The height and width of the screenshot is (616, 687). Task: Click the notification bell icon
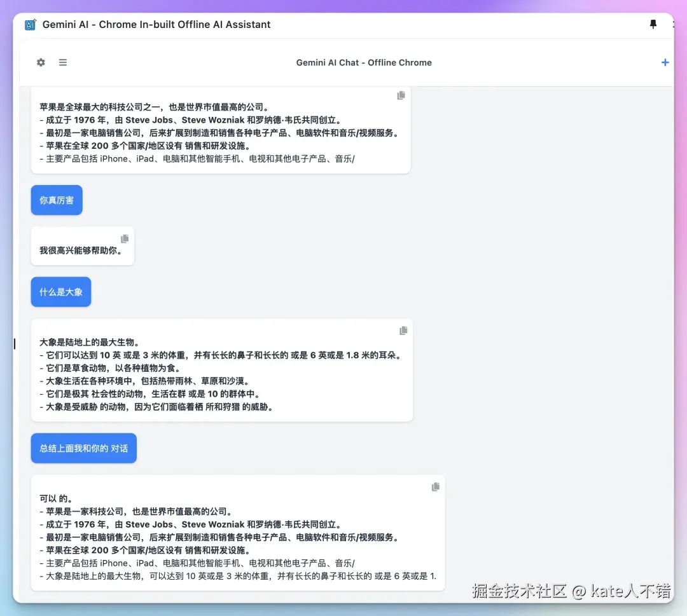click(653, 24)
